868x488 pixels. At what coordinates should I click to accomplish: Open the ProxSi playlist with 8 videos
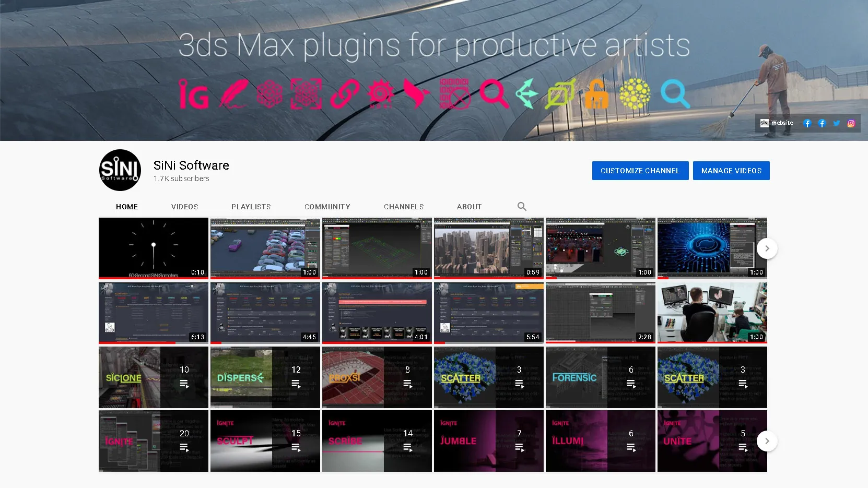coord(377,377)
